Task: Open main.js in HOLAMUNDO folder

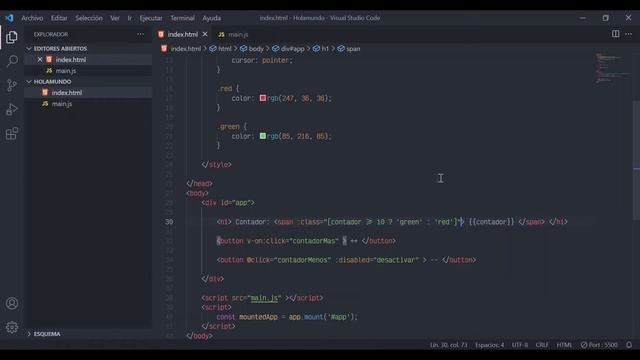Action: click(62, 104)
